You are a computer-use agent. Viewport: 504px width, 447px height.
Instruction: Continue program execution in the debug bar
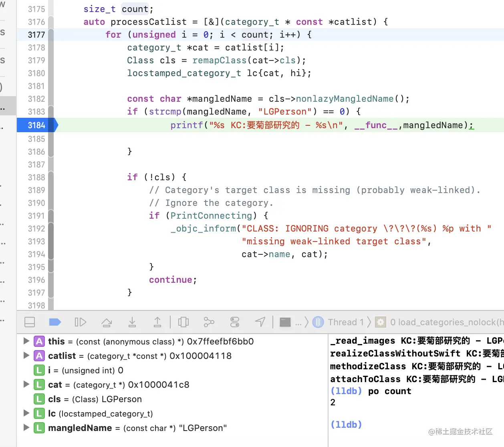click(81, 322)
